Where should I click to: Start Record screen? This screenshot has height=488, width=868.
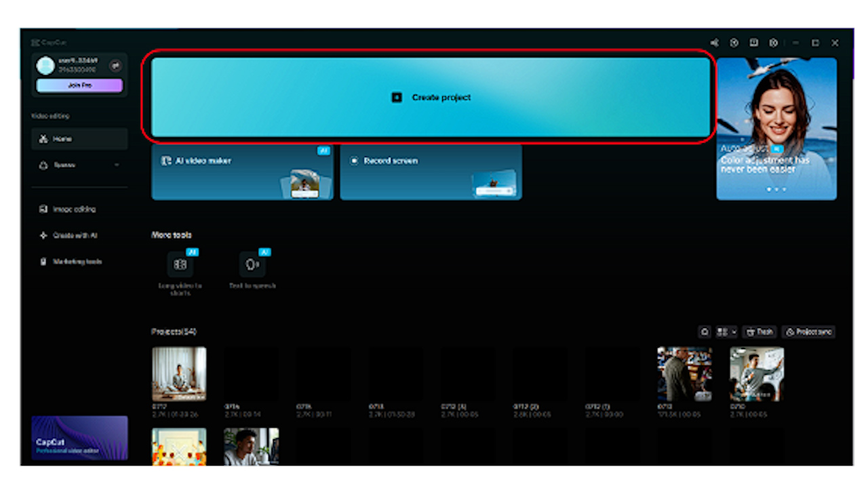pos(431,172)
